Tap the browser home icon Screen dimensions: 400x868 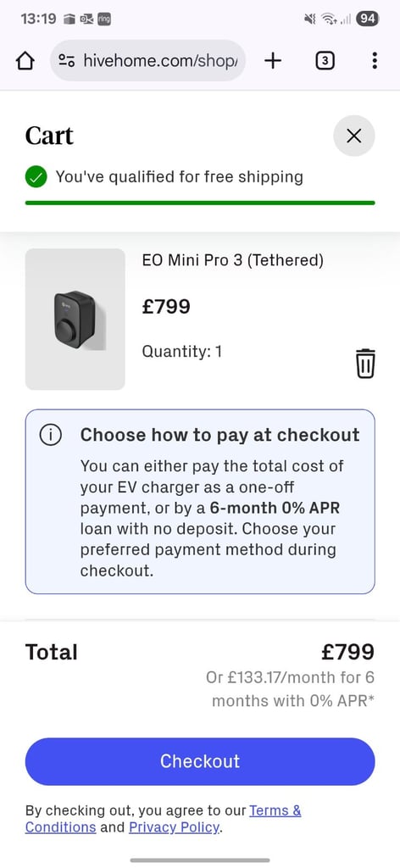click(x=25, y=61)
